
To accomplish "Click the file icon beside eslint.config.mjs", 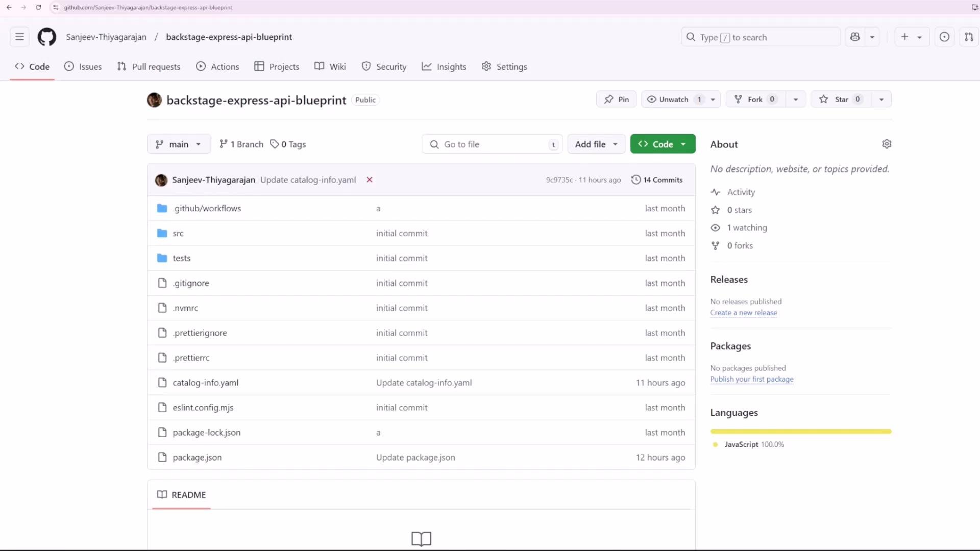I will pos(162,407).
